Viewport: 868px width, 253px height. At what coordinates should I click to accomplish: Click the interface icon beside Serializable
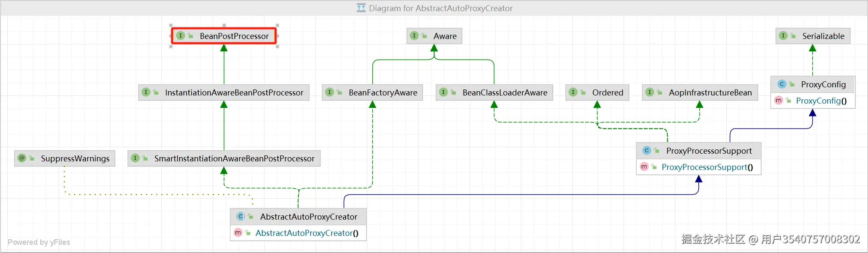click(783, 36)
